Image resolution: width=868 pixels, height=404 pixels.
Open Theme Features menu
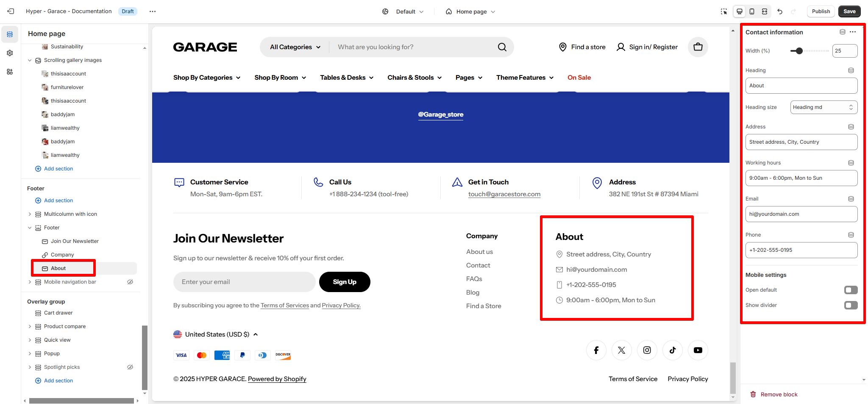(x=525, y=78)
